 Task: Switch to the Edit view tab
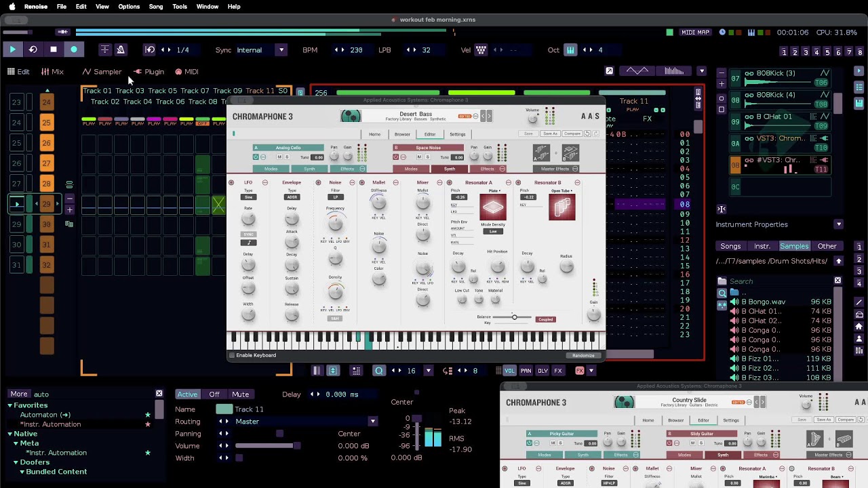(18, 72)
